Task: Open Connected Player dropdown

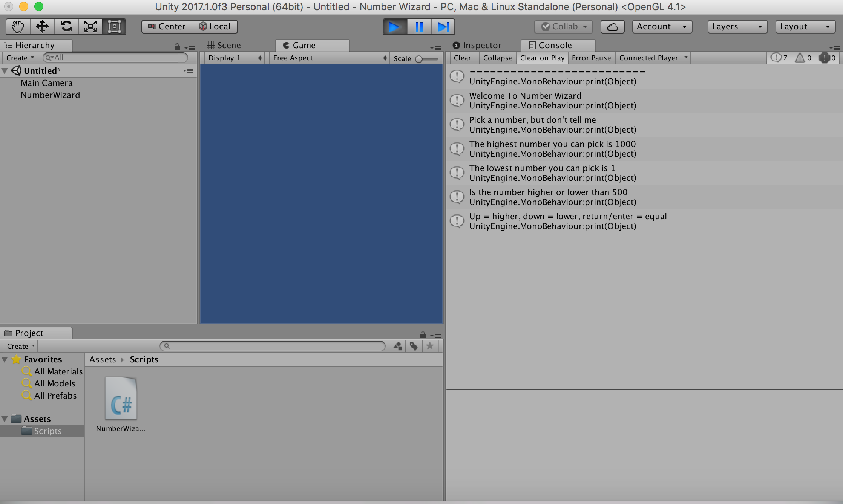Action: tap(653, 58)
